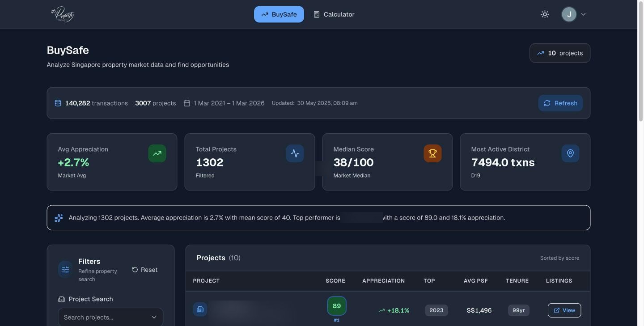This screenshot has height=326, width=644.
Task: Click the top project's building icon
Action: click(200, 309)
